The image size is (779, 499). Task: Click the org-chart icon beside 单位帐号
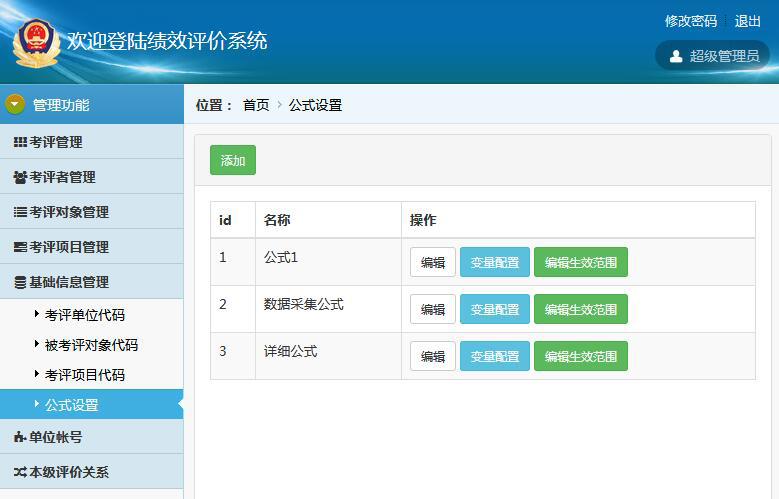pyautogui.click(x=20, y=437)
